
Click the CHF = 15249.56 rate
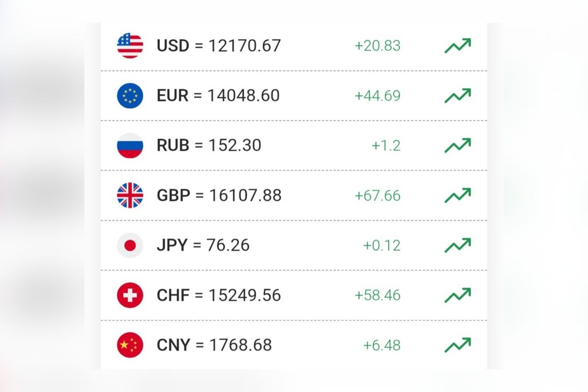pos(219,295)
